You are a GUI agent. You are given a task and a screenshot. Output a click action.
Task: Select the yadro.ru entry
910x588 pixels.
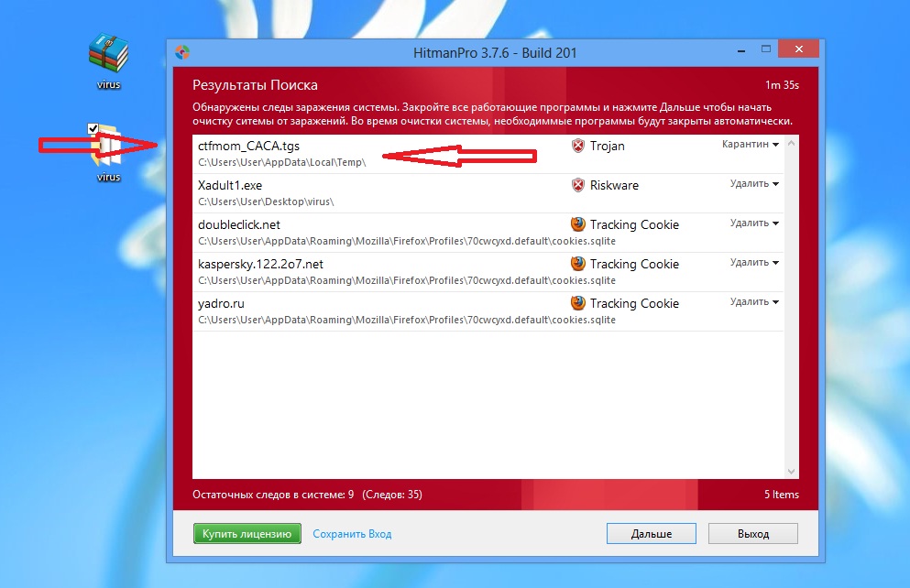pyautogui.click(x=488, y=311)
